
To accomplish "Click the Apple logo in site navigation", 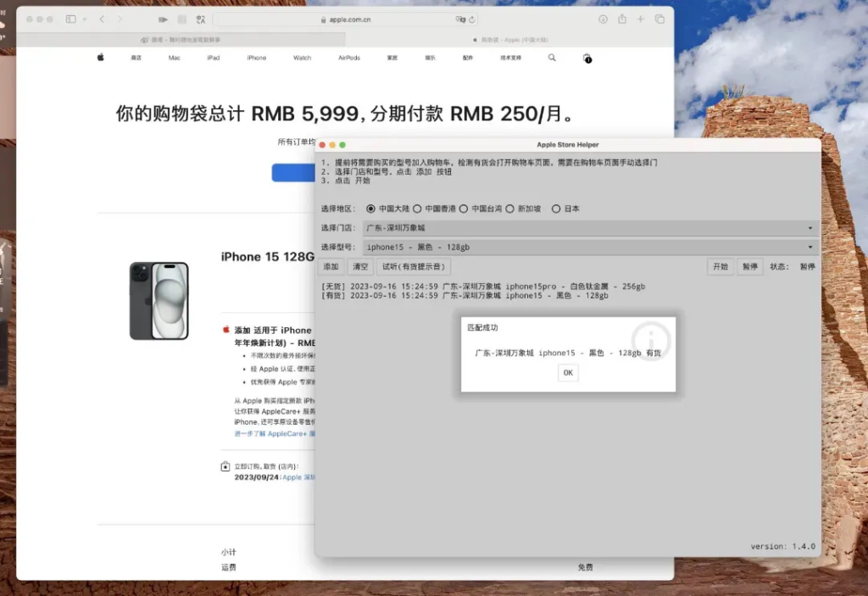I will 101,57.
